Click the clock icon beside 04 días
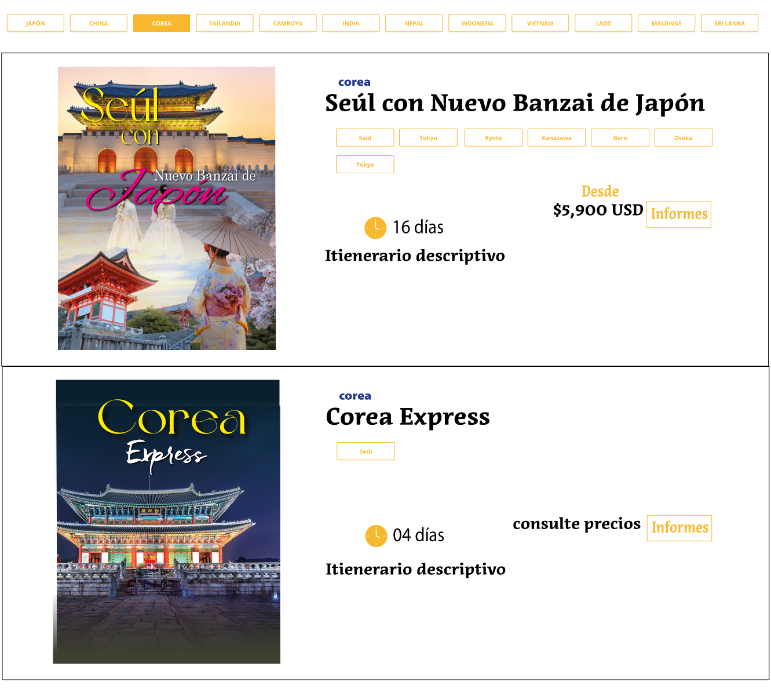Screen dimensions: 771x700 pyautogui.click(x=376, y=535)
